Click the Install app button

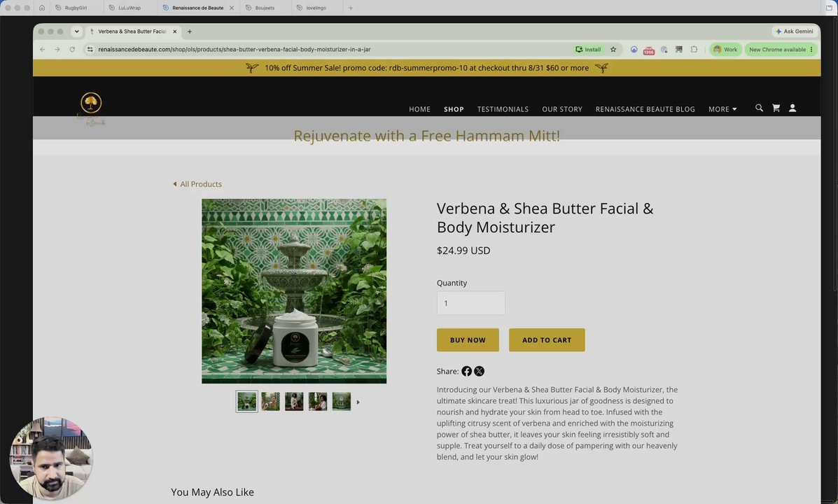click(588, 49)
